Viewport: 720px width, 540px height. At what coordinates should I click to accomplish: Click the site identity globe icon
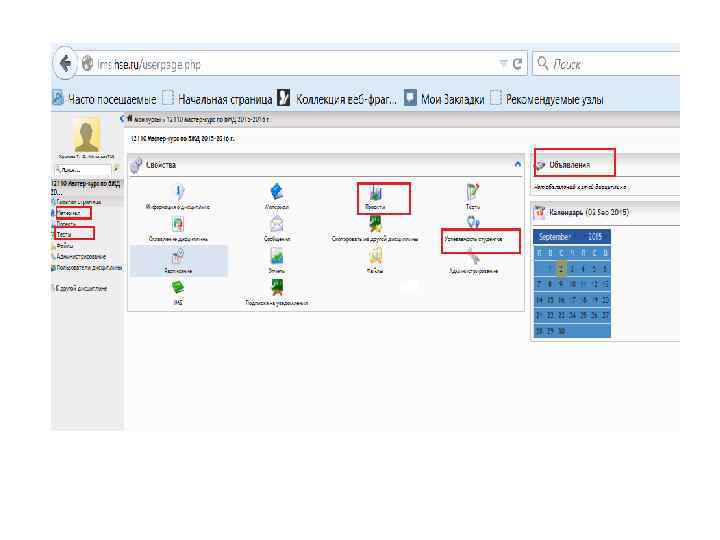pos(87,63)
